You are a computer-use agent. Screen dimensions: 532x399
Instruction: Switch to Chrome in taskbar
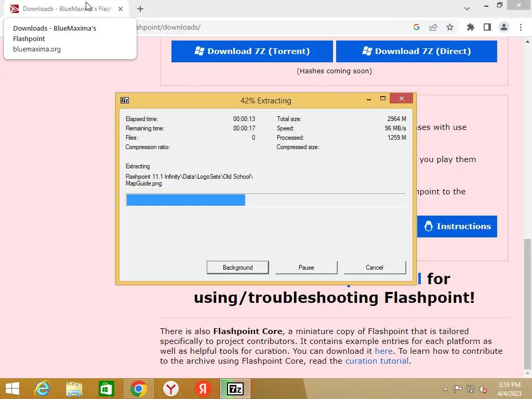coord(138,389)
